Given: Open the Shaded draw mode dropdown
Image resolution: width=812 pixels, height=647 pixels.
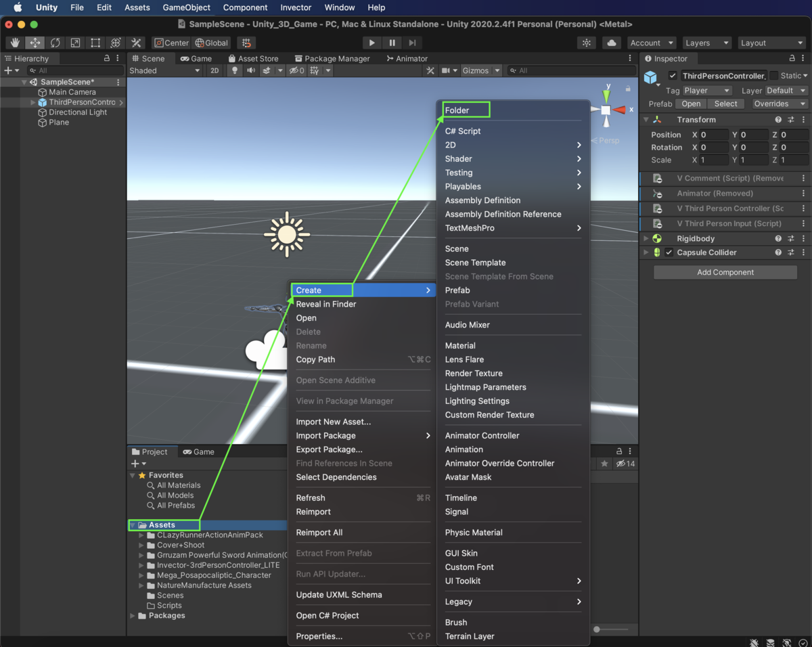Looking at the screenshot, I should pyautogui.click(x=165, y=70).
